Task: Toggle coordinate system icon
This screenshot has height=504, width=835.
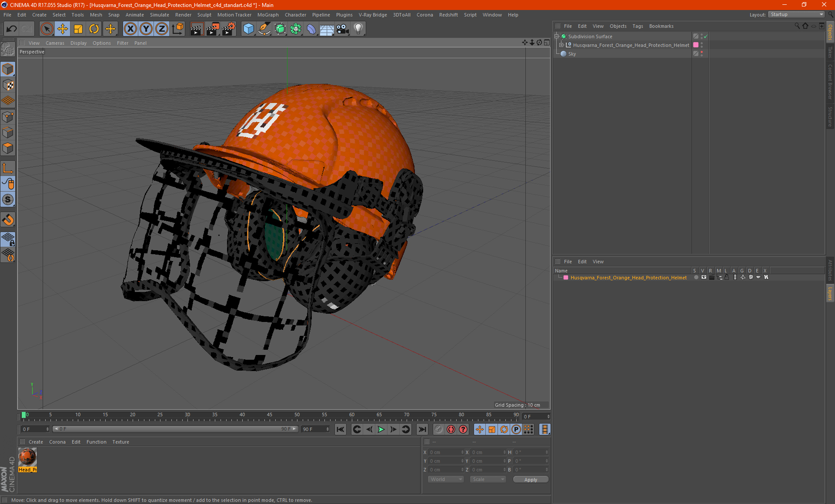Action: (x=178, y=29)
